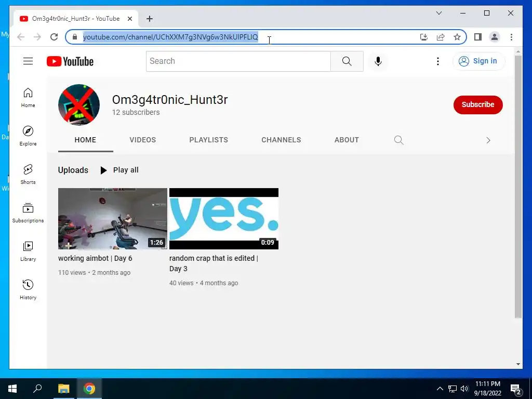Select the HOME channel tab
The image size is (532, 399).
(85, 140)
